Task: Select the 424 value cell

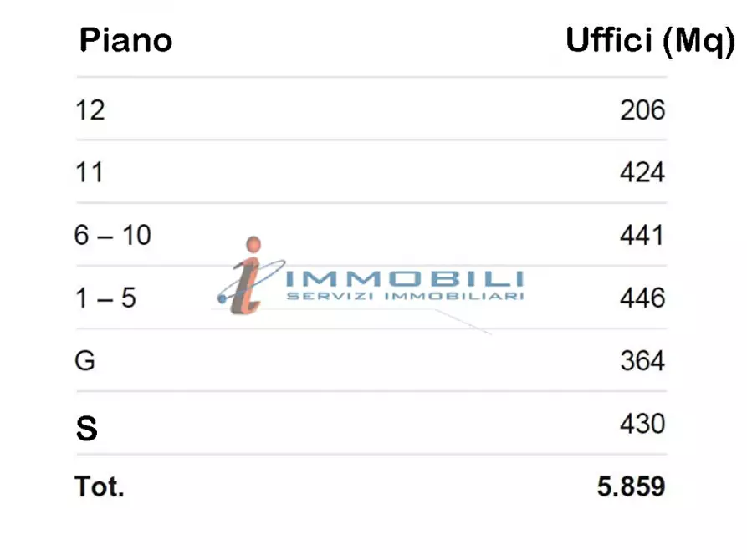Action: 642,172
